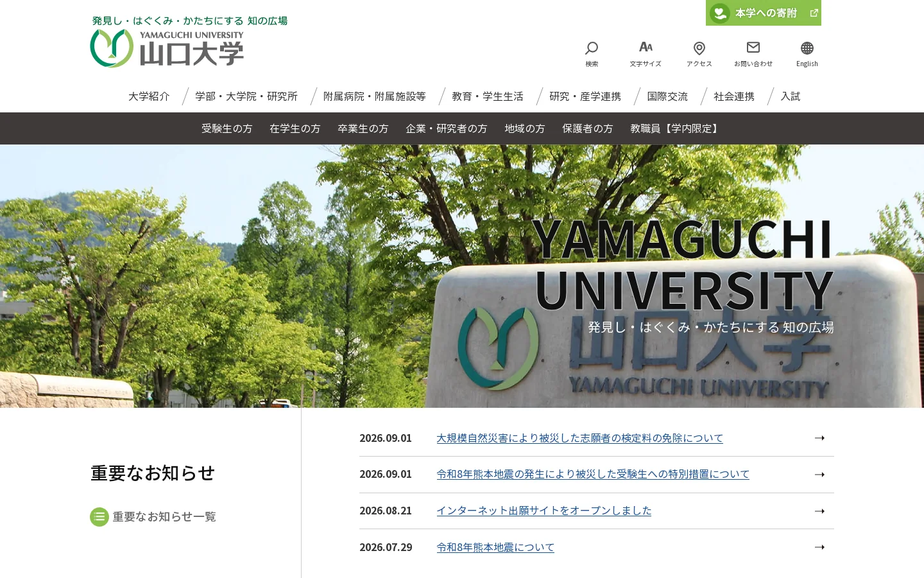The height and width of the screenshot is (578, 924).
Task: Click the 2026.07.29 date text
Action: pyautogui.click(x=386, y=547)
